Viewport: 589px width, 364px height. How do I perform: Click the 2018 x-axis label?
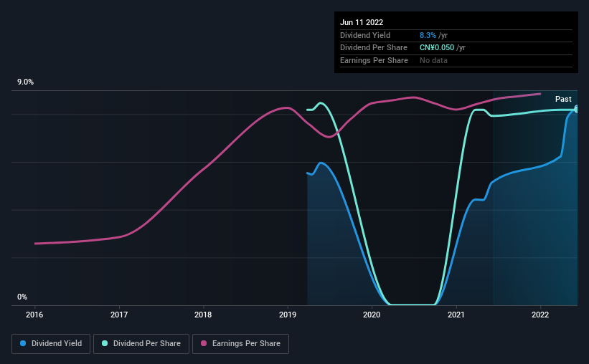(x=203, y=315)
